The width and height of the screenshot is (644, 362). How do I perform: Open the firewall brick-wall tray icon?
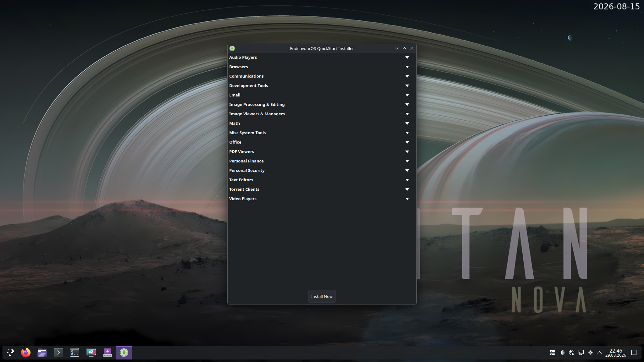(x=553, y=353)
